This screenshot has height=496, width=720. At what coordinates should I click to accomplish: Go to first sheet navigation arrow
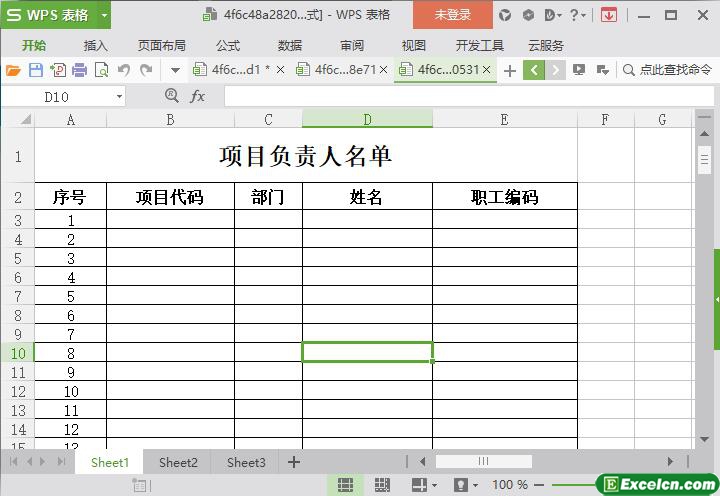pos(13,462)
